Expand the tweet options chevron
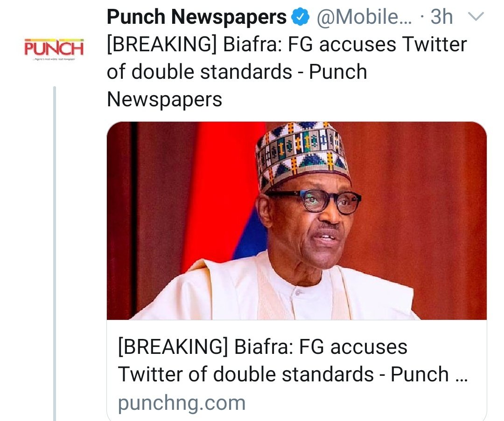Viewport: 504px width, 421px height. (x=476, y=16)
